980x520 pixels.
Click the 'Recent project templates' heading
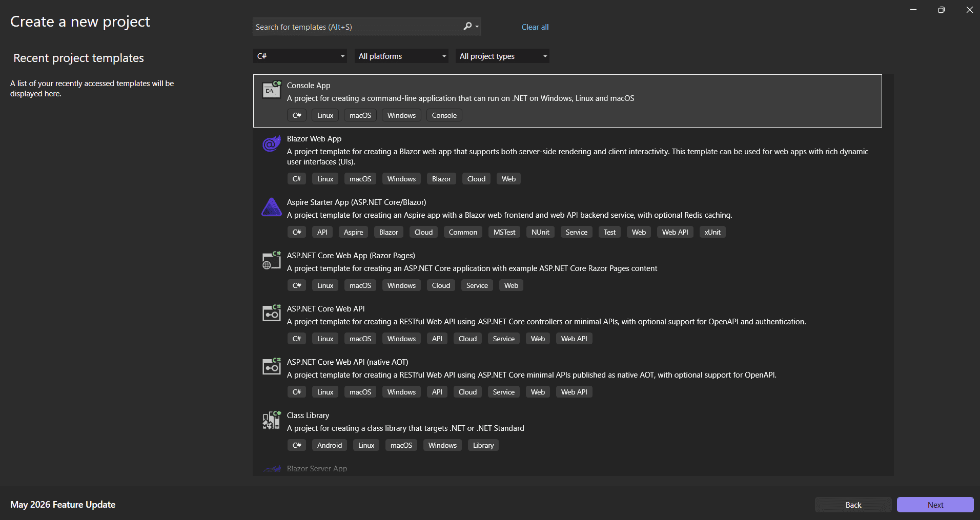pos(78,58)
